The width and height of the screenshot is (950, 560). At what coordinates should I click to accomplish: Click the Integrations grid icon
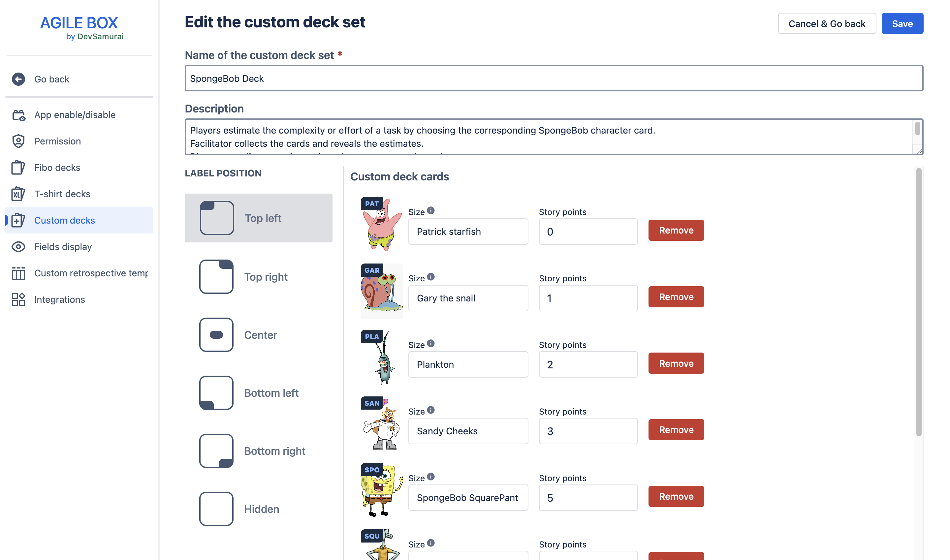(x=18, y=299)
